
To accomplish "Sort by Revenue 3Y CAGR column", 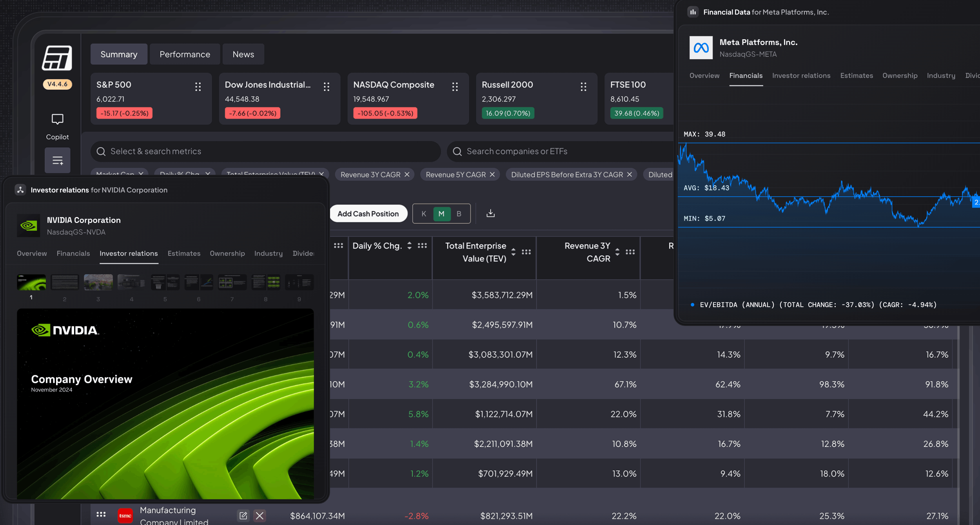I will 617,252.
